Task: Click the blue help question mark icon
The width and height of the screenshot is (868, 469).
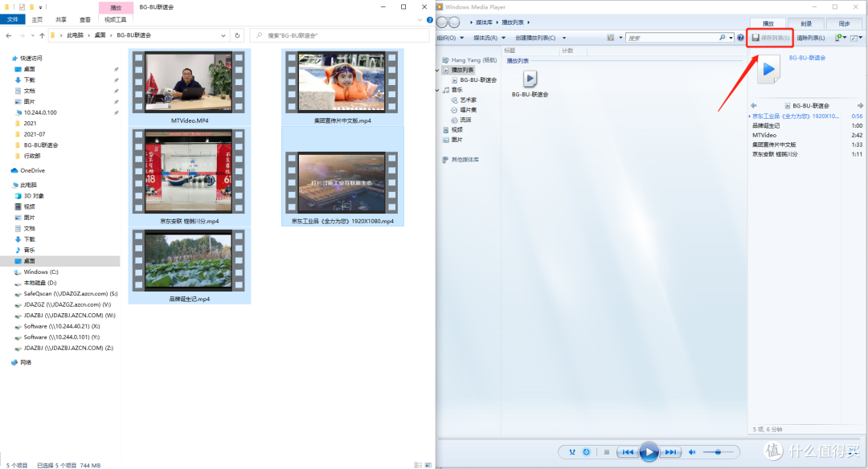Action: 741,38
